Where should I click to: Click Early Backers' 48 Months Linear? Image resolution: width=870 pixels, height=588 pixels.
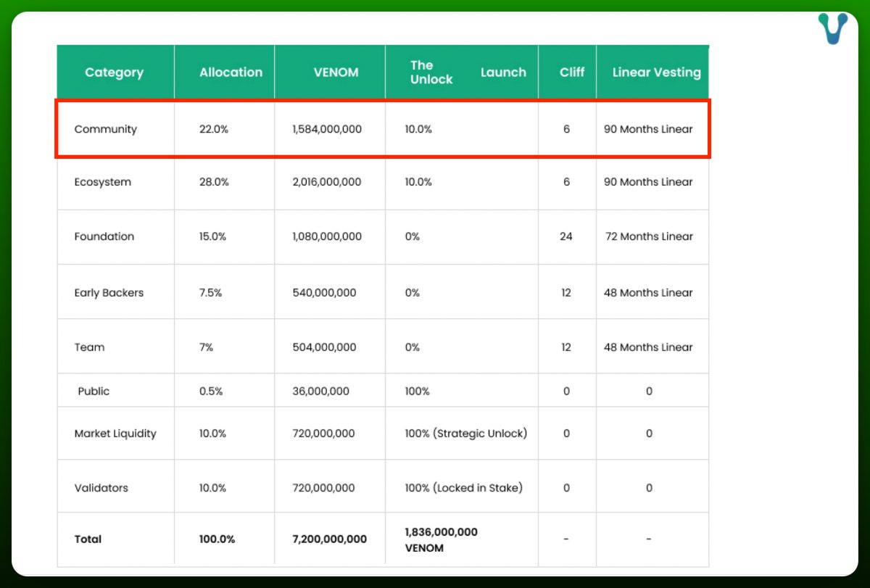[x=648, y=293]
